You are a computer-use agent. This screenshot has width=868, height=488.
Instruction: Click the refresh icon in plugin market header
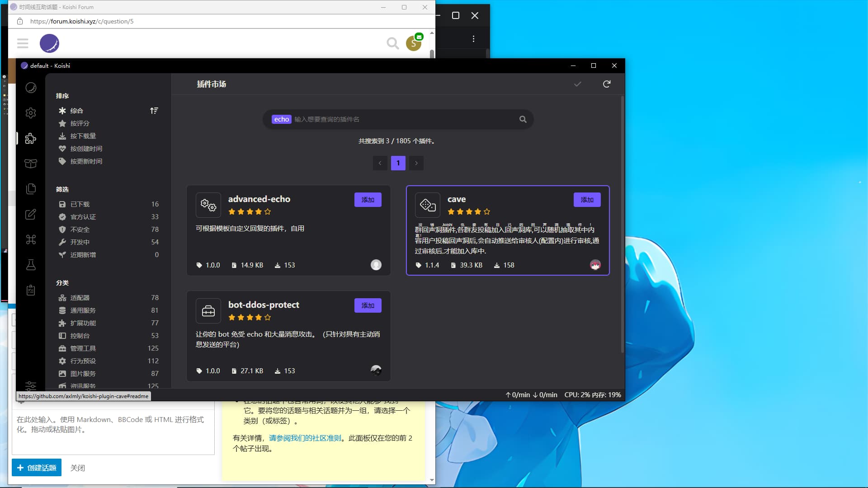click(607, 84)
